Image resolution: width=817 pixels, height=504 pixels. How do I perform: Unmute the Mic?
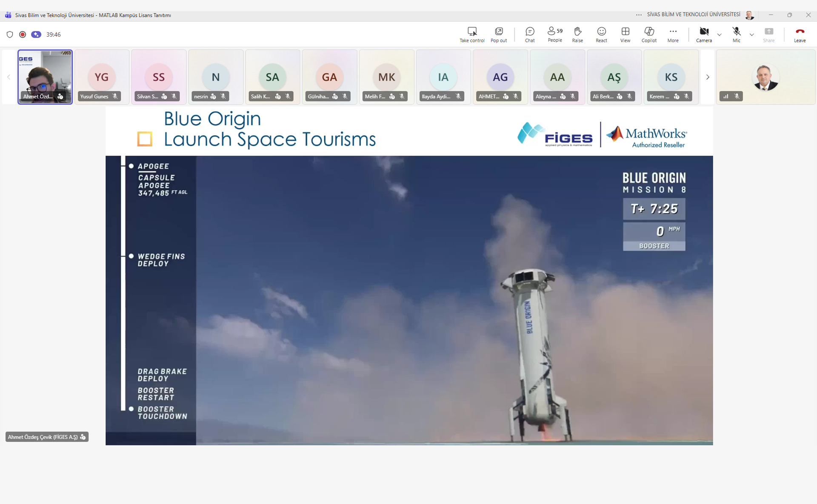coord(737,34)
